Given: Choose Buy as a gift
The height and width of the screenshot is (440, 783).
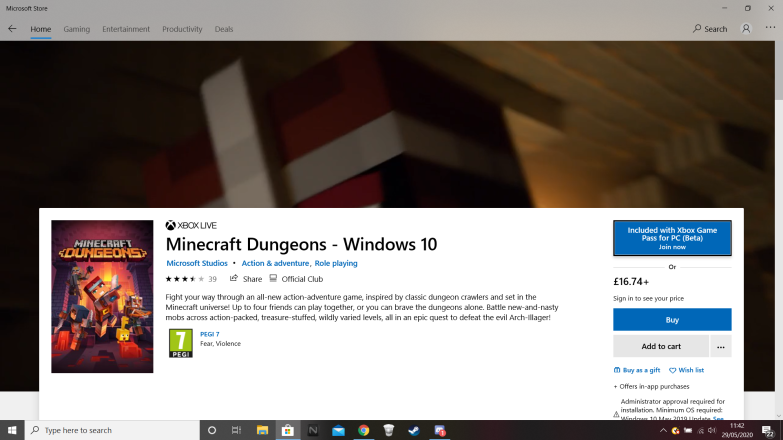Looking at the screenshot, I should pos(637,370).
